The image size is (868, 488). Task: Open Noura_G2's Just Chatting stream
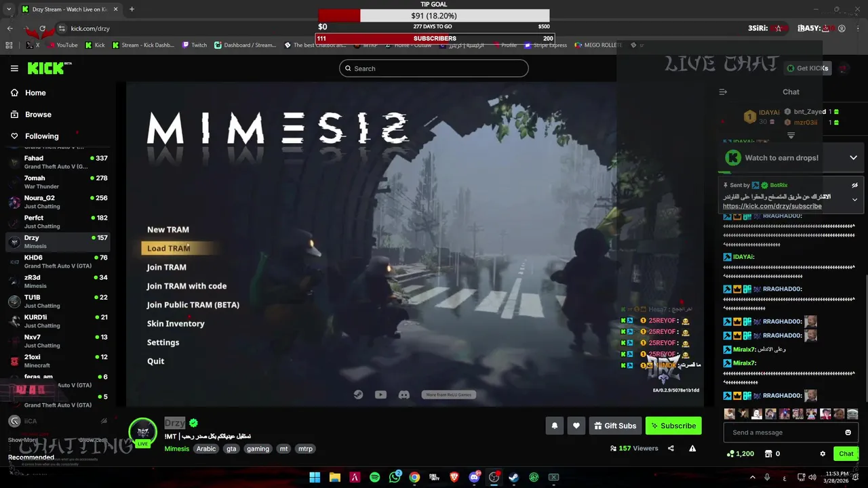pos(58,202)
